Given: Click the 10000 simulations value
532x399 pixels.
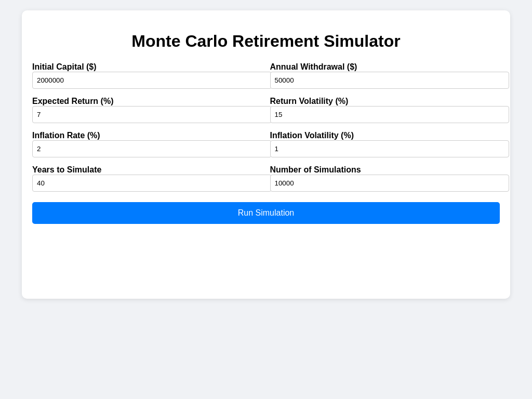Looking at the screenshot, I should 284,183.
